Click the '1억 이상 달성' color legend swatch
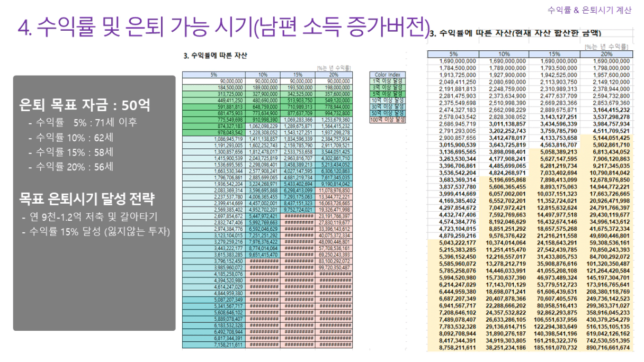The image size is (644, 362). click(388, 81)
